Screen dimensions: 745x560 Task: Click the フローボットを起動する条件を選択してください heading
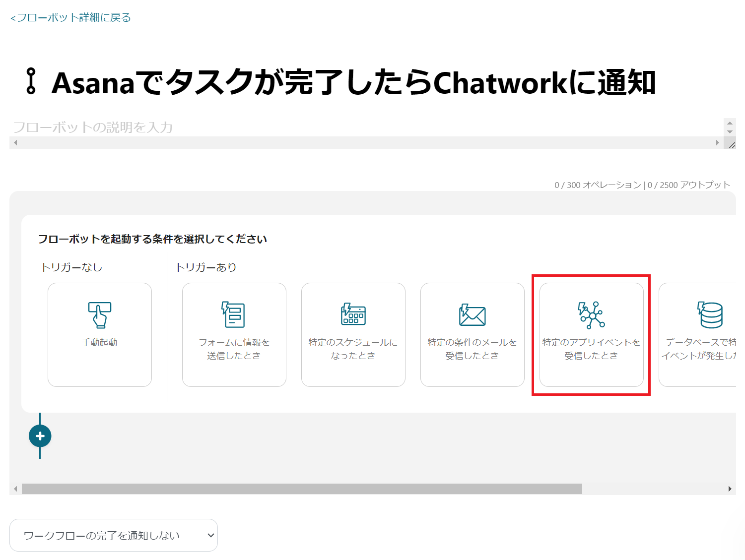pyautogui.click(x=153, y=239)
